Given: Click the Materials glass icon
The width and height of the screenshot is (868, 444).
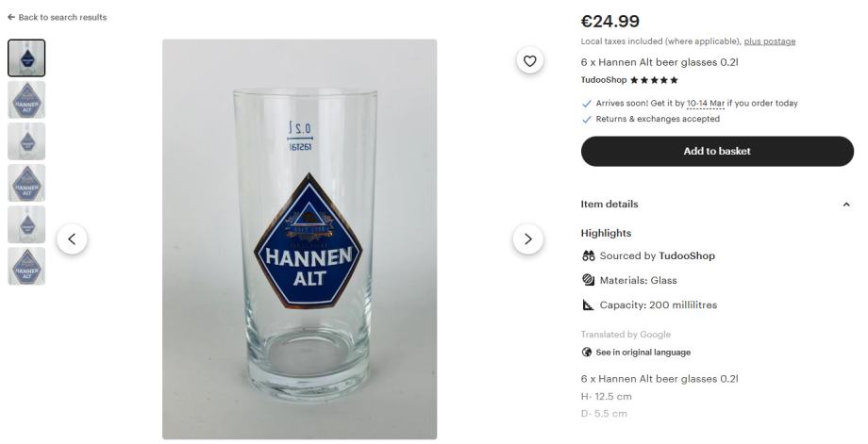Looking at the screenshot, I should pos(588,280).
